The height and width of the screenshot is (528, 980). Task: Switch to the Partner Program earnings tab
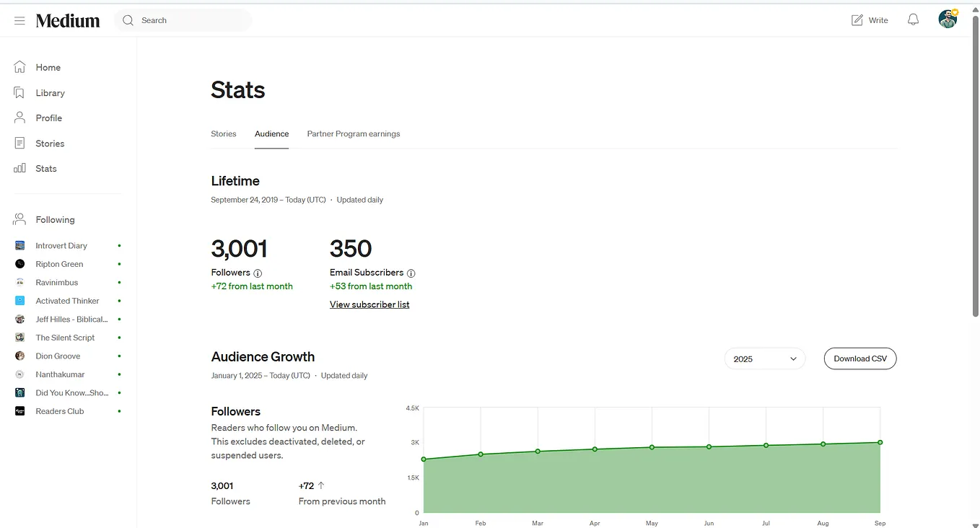[353, 133]
